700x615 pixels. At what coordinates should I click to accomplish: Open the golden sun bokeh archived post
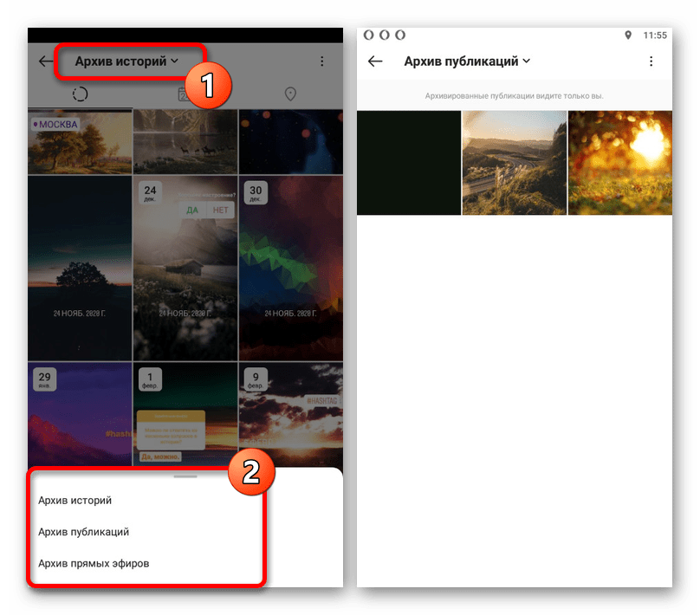pos(620,163)
